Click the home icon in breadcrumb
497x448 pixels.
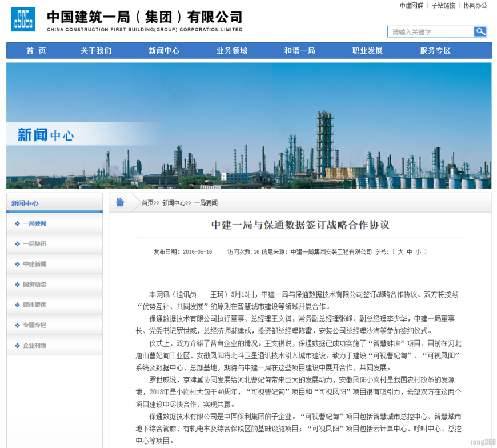click(x=120, y=202)
